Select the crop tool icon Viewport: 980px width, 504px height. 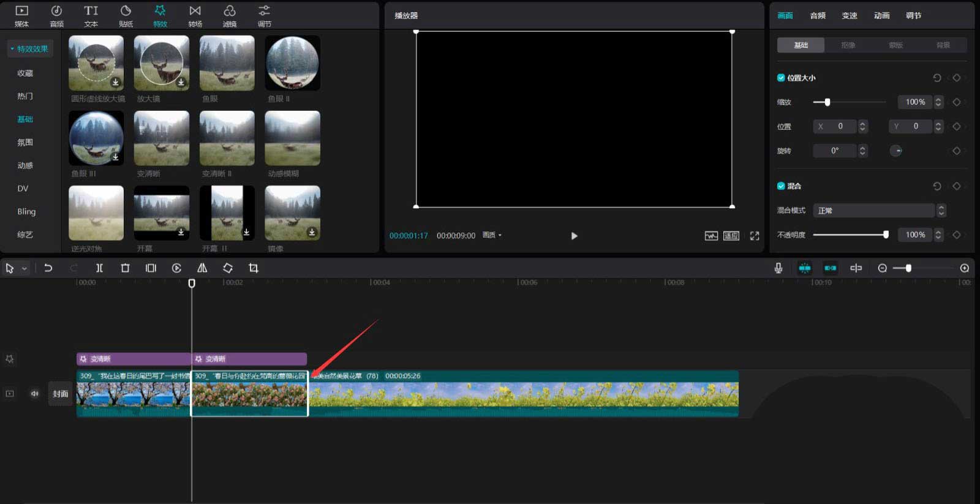pyautogui.click(x=254, y=268)
